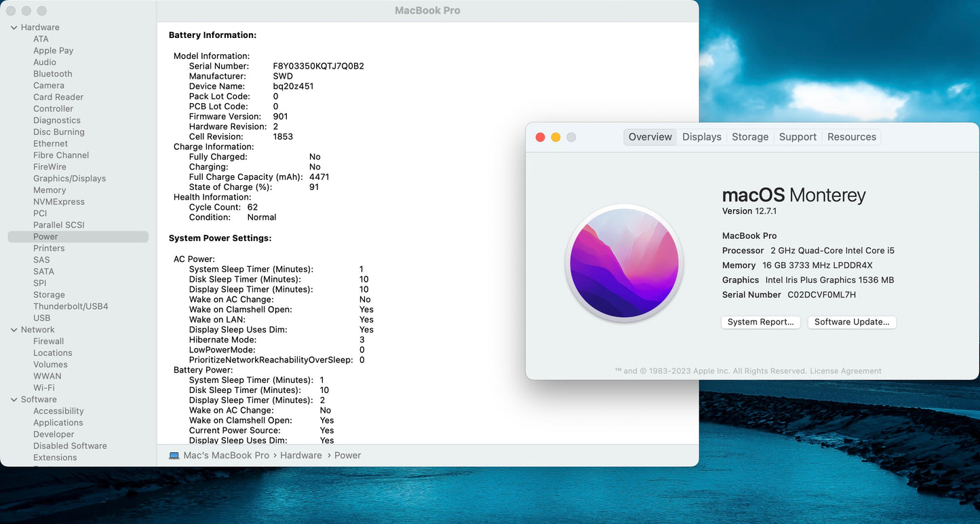Select FireWire in the sidebar
980x524 pixels.
coord(50,167)
